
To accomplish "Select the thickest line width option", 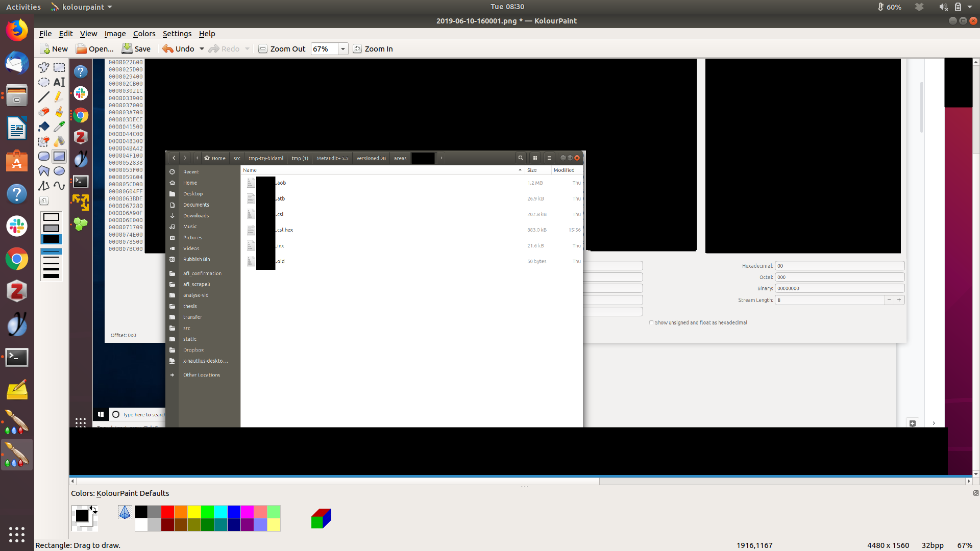I will (x=51, y=276).
